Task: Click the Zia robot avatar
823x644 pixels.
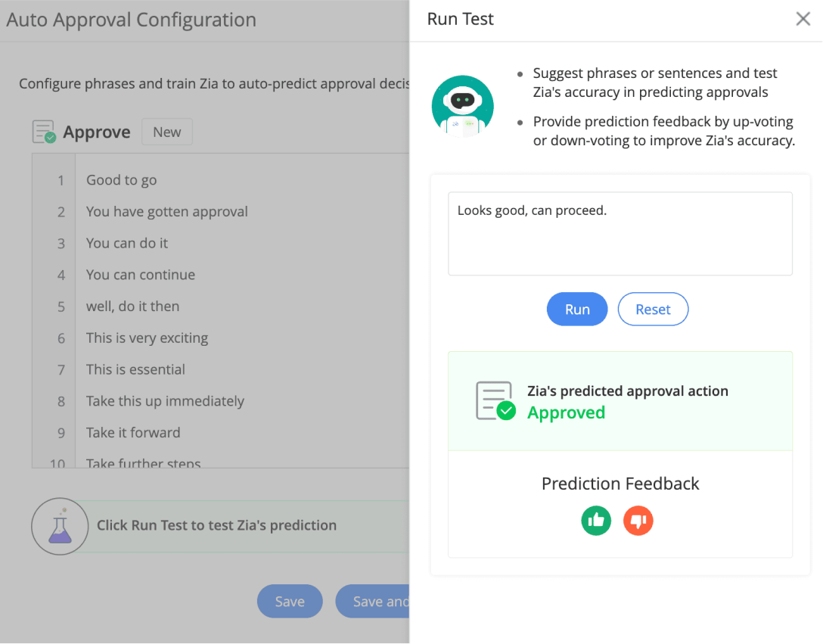Action: pyautogui.click(x=462, y=106)
